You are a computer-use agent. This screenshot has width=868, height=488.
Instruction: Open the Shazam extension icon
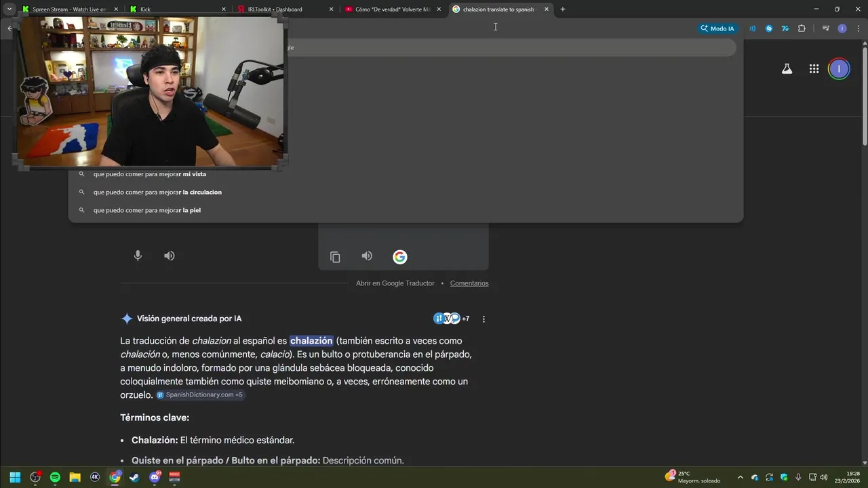(x=768, y=28)
